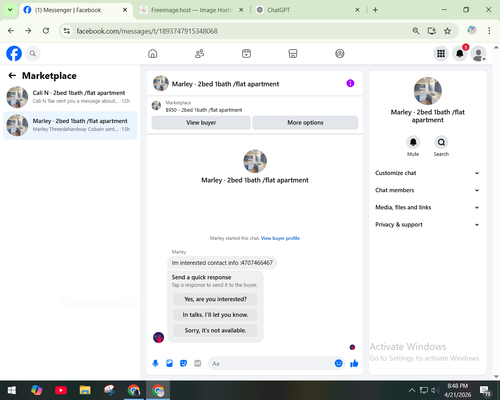Open the Reels video icon
This screenshot has width=500, height=400.
tap(246, 53)
